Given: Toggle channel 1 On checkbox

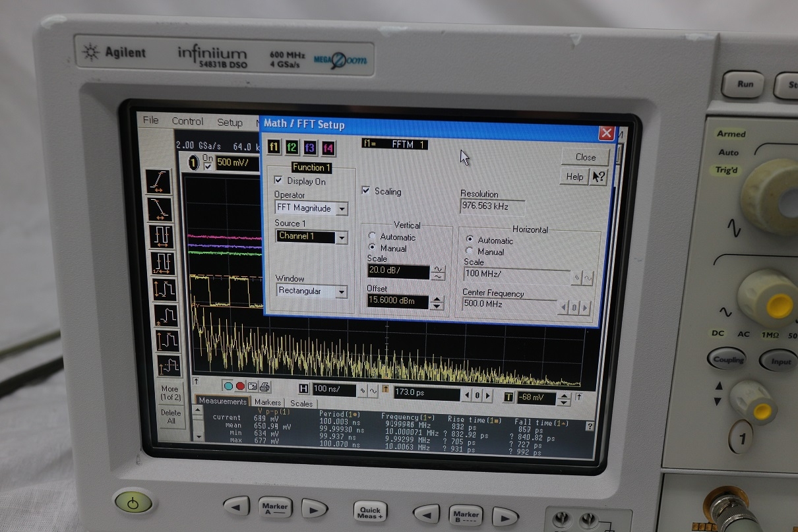Looking at the screenshot, I should coord(208,166).
